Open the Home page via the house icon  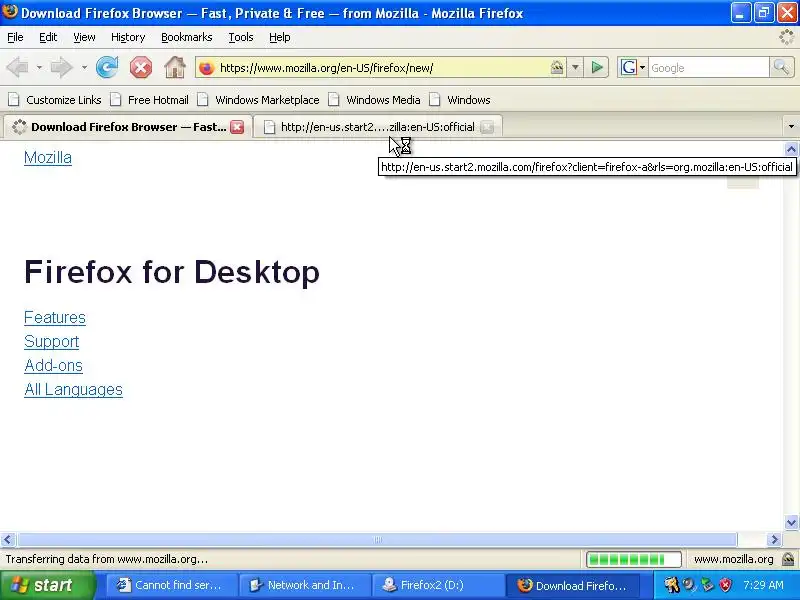[174, 67]
